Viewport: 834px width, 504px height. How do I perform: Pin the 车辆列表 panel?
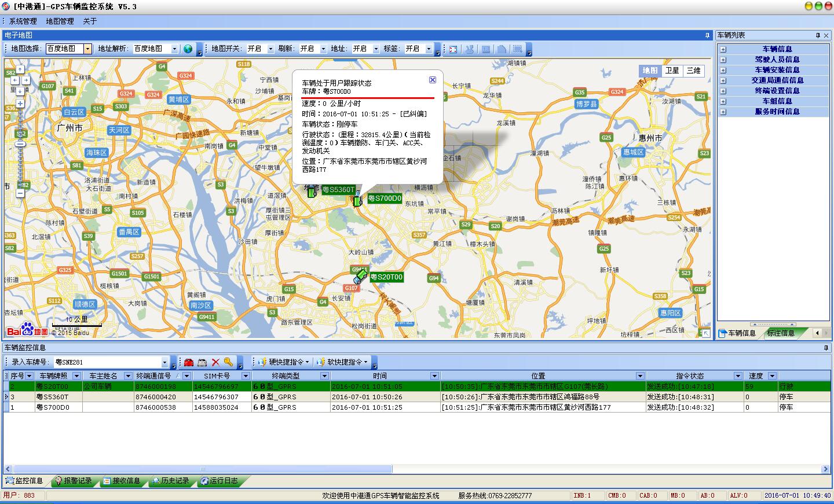coord(818,35)
